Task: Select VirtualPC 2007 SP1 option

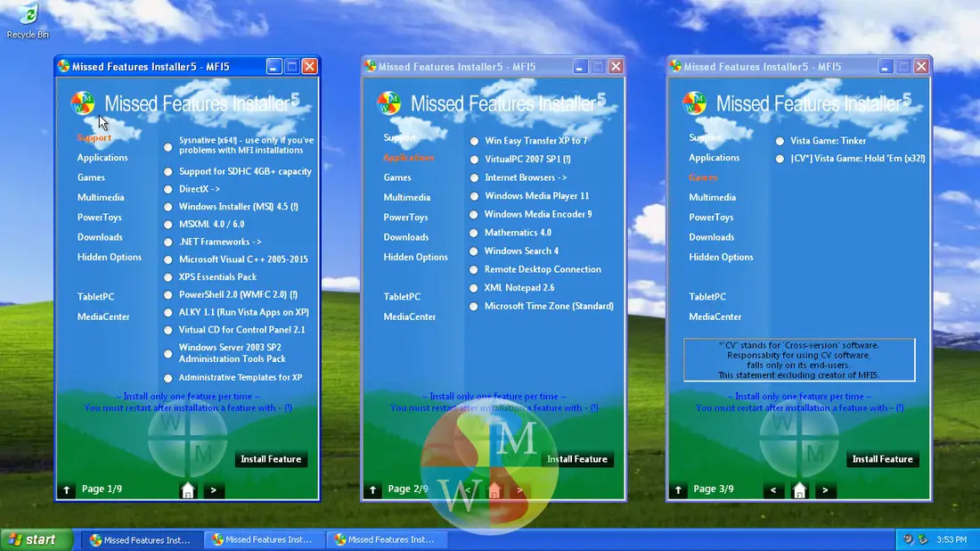Action: (x=474, y=160)
